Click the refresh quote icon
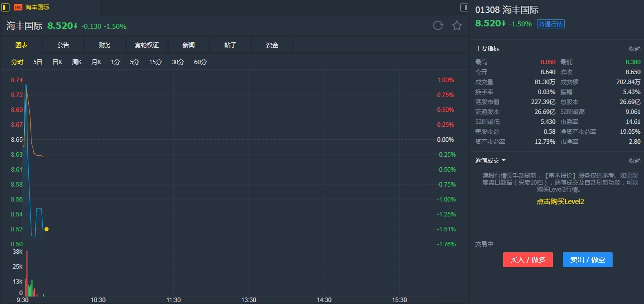The width and height of the screenshot is (644, 304). [x=438, y=26]
